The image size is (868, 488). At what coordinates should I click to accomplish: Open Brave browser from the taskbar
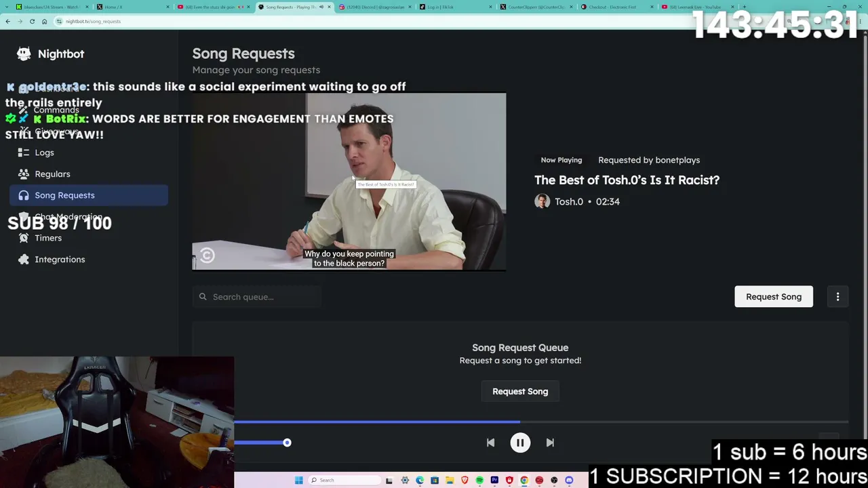pos(465,480)
